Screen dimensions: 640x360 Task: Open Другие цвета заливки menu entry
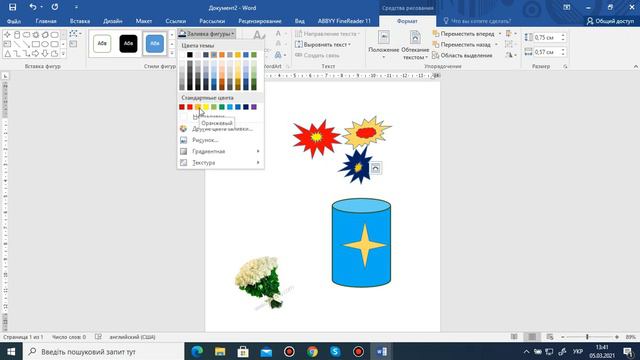pos(220,129)
